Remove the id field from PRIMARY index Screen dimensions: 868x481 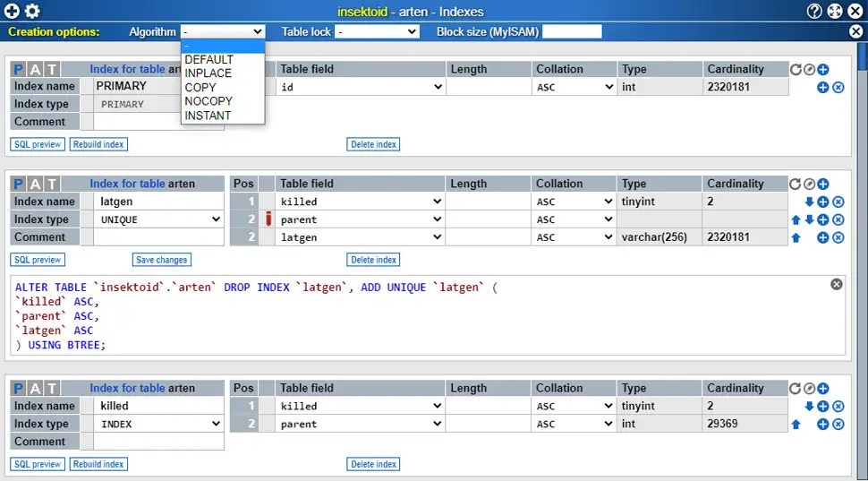[838, 87]
